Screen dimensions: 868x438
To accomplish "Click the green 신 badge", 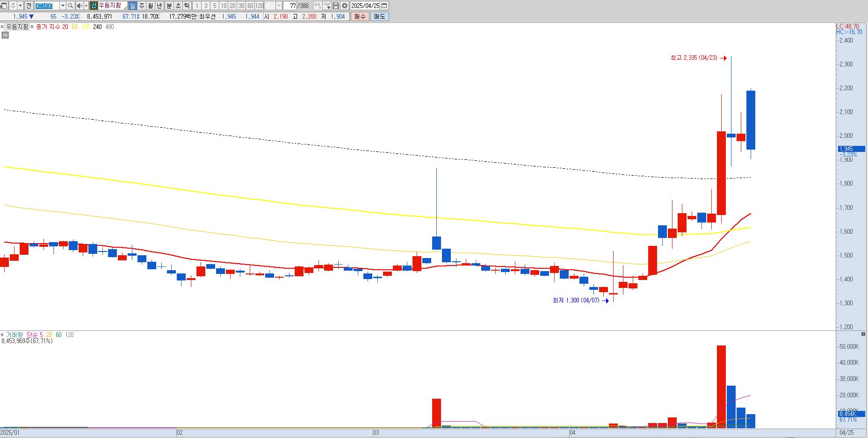I will 94,6.
